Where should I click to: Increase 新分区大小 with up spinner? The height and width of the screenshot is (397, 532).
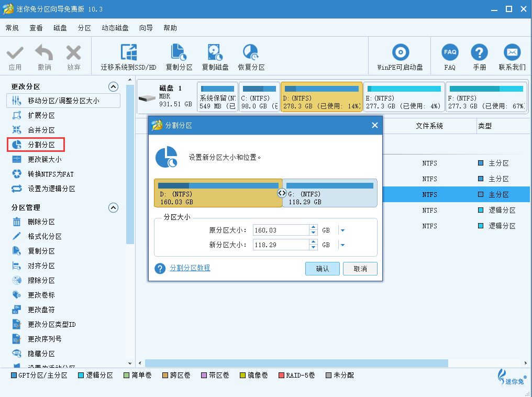coord(314,242)
